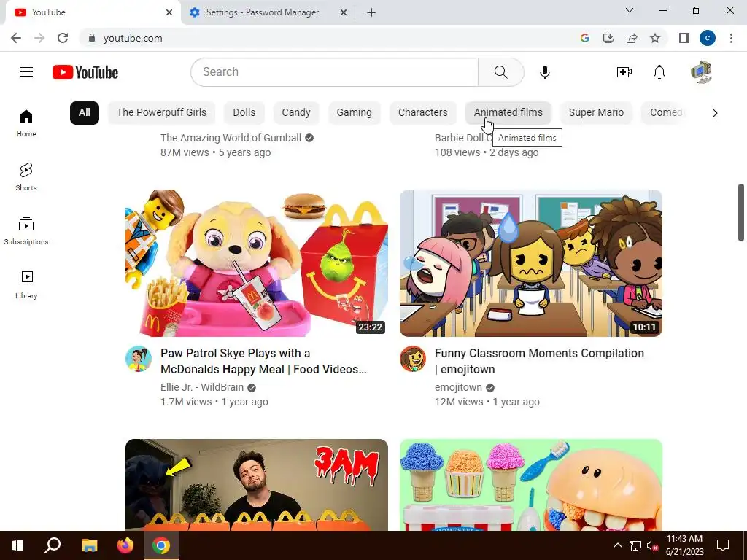Open Library in the sidebar
The width and height of the screenshot is (747, 560).
[x=26, y=285]
